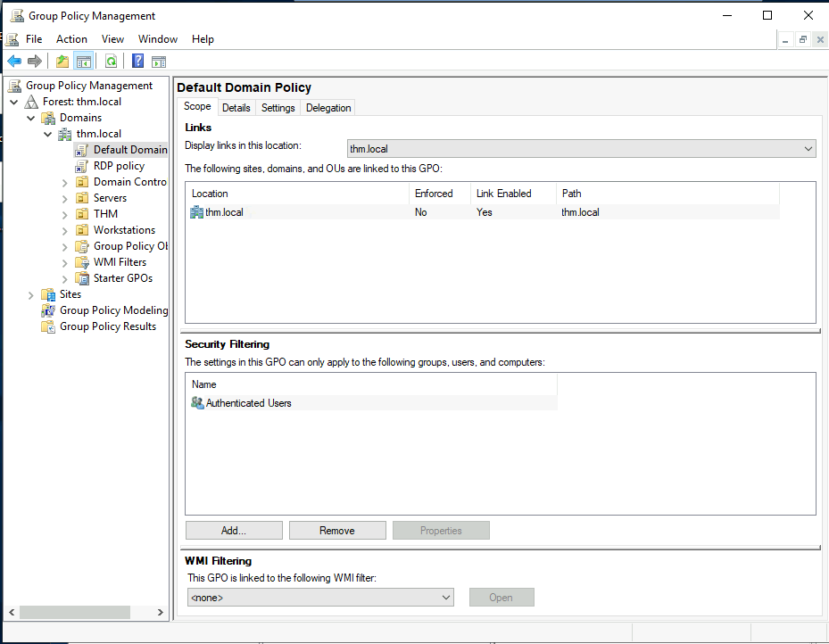Expand the Group Policy Objects node
The width and height of the screenshot is (829, 644).
(x=65, y=247)
